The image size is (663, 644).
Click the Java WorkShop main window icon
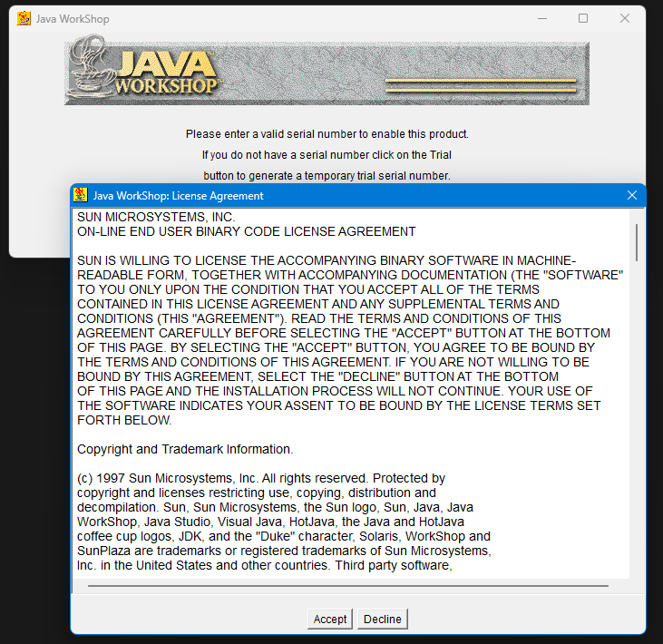click(x=24, y=19)
